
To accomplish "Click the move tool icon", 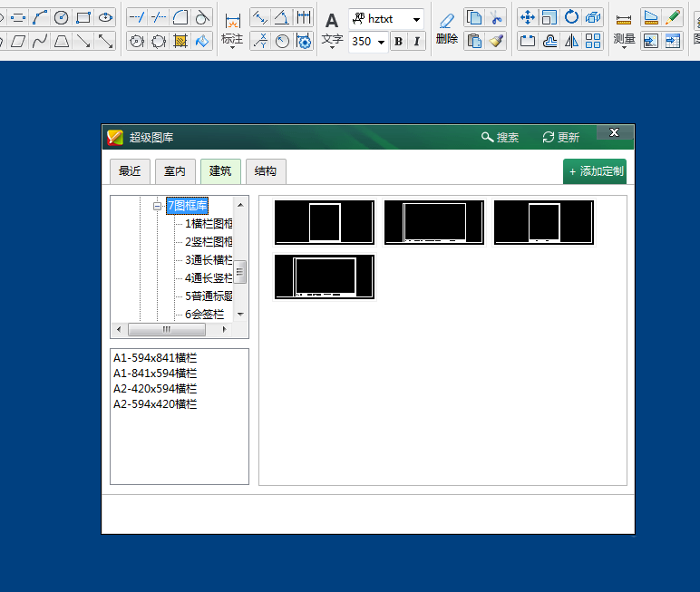I will click(528, 18).
